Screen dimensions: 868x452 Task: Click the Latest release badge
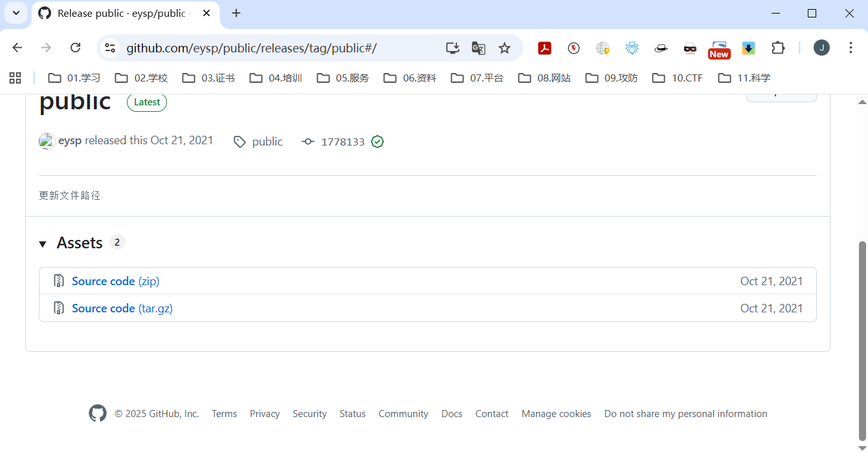point(147,102)
